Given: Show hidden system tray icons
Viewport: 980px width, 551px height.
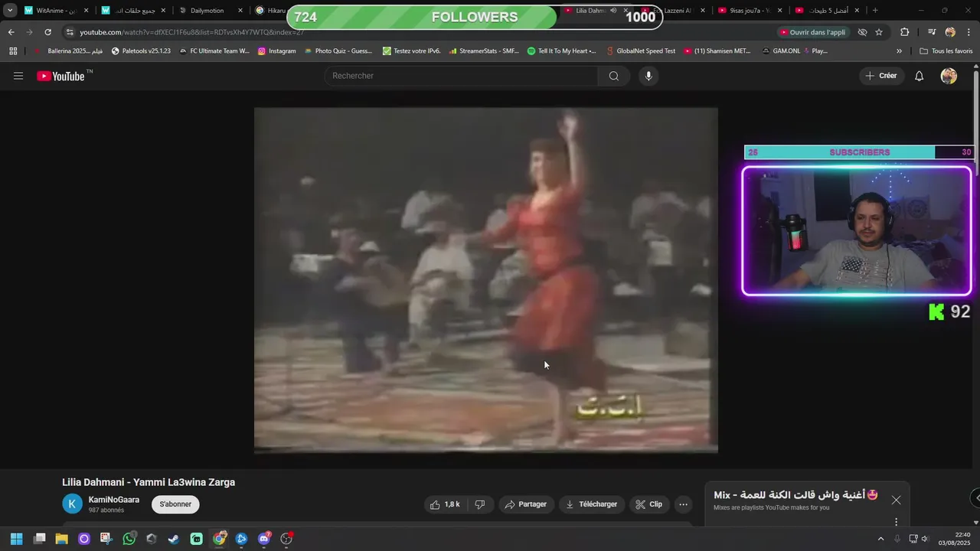Looking at the screenshot, I should 880,539.
